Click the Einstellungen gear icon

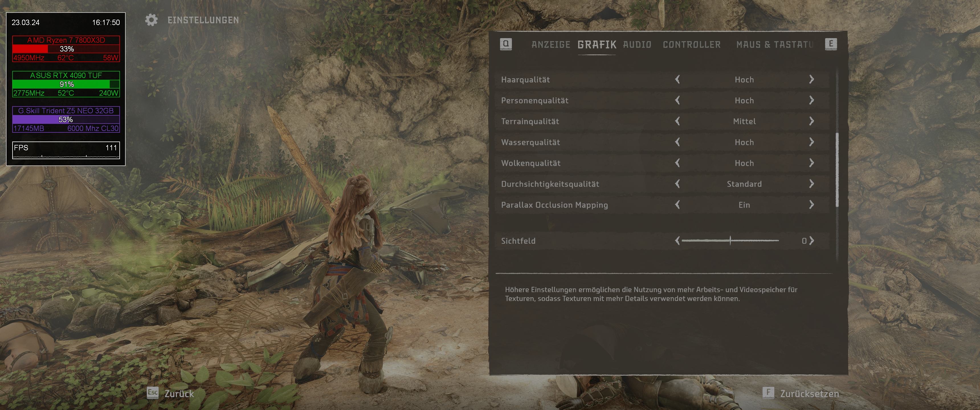[151, 20]
